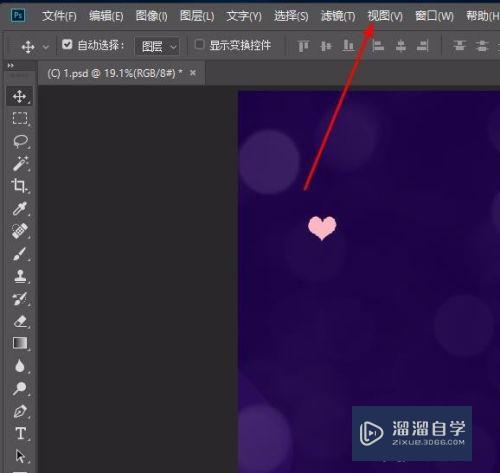Click the pink heart on the canvas
The image size is (500, 473).
[322, 228]
